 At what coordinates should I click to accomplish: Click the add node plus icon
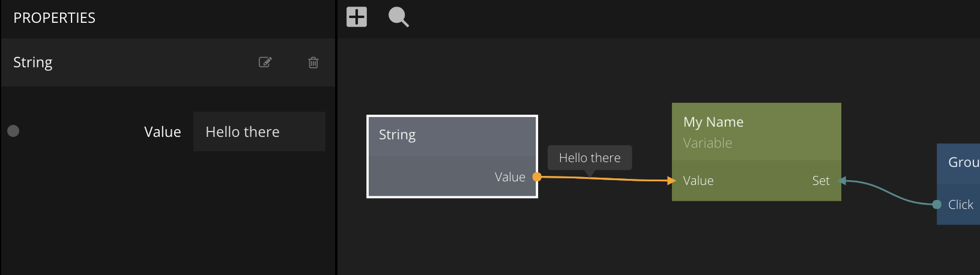357,17
